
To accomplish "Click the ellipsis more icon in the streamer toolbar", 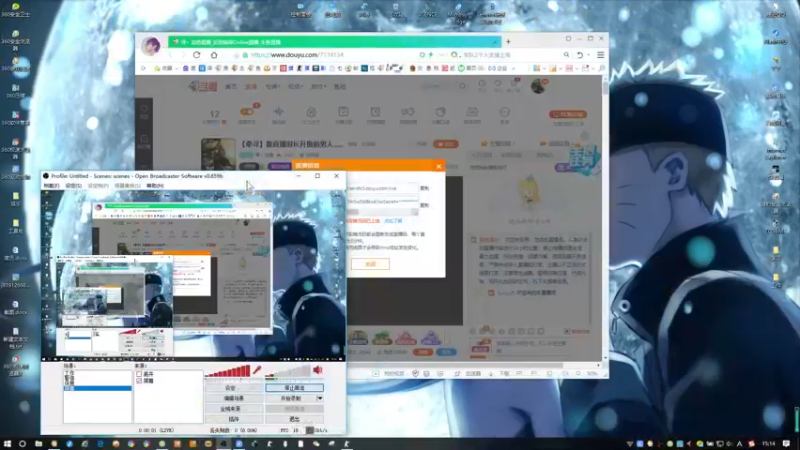I will 505,114.
